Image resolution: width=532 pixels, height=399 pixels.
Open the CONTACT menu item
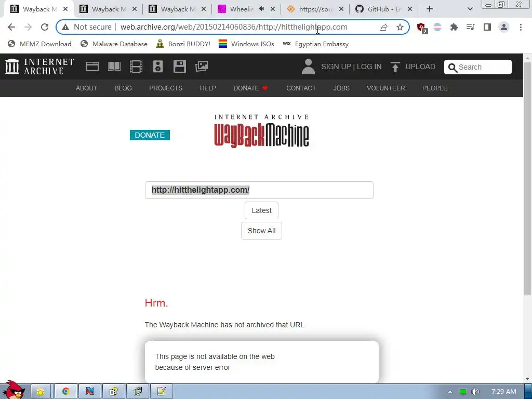pyautogui.click(x=301, y=88)
